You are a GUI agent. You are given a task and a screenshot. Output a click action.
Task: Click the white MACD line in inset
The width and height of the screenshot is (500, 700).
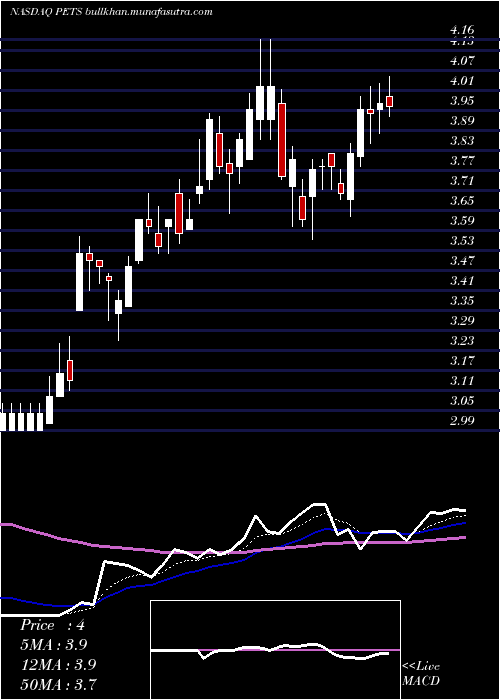point(268,650)
